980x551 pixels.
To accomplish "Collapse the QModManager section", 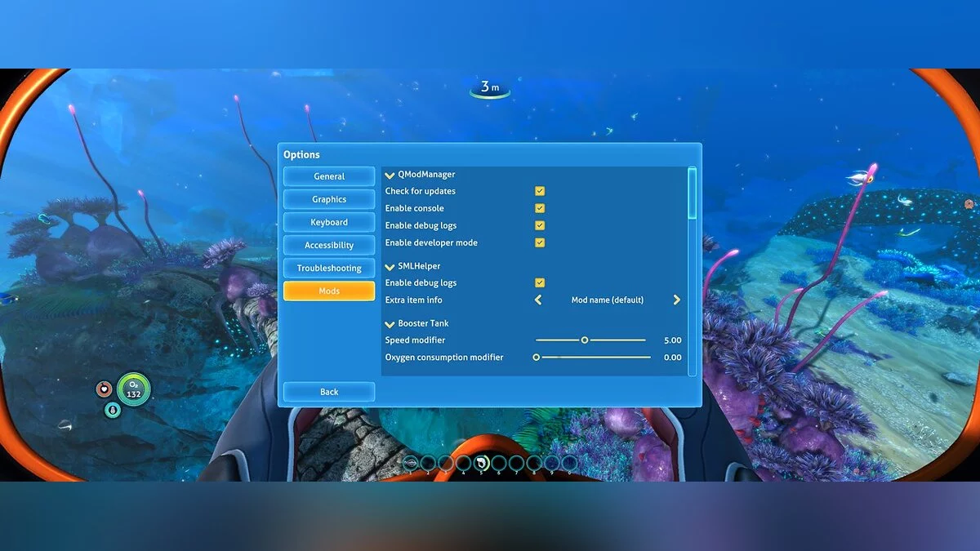I will tap(390, 174).
